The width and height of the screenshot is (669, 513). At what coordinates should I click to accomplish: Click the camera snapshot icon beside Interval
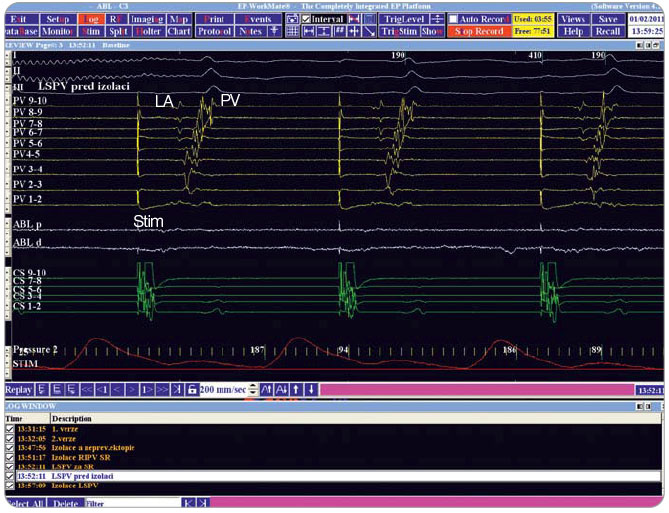pyautogui.click(x=292, y=19)
